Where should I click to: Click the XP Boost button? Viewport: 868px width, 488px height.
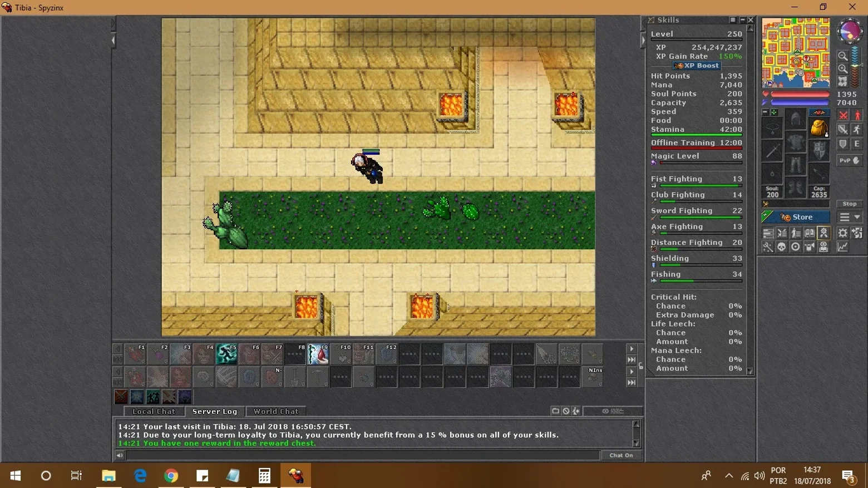[x=696, y=66]
